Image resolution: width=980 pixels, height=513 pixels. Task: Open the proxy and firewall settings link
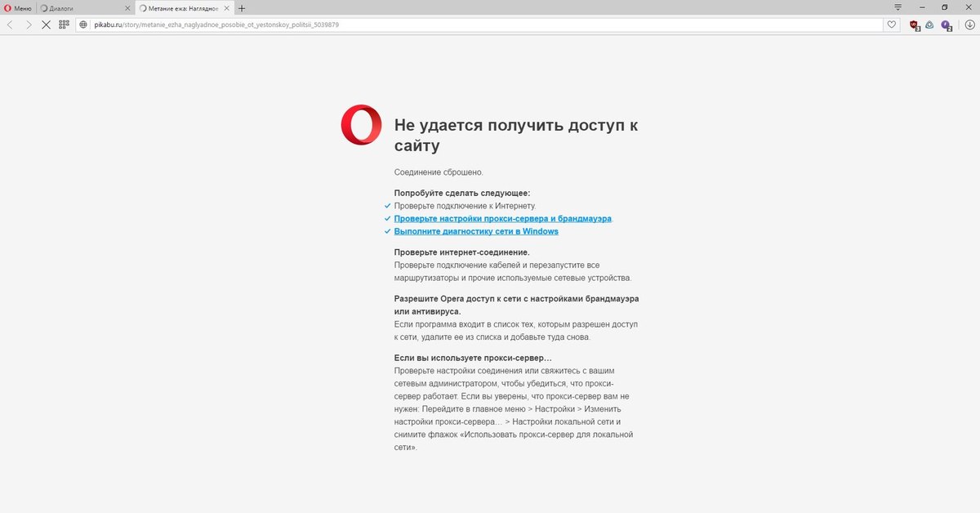503,219
